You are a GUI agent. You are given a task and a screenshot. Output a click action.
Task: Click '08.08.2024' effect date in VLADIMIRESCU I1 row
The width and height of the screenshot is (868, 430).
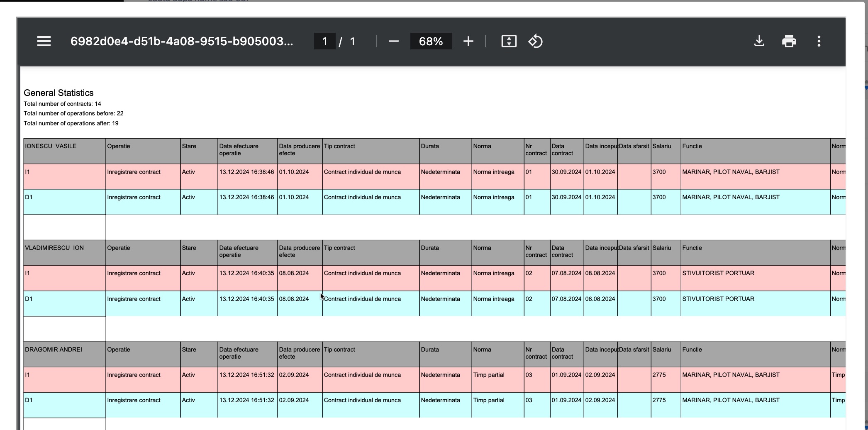(294, 273)
